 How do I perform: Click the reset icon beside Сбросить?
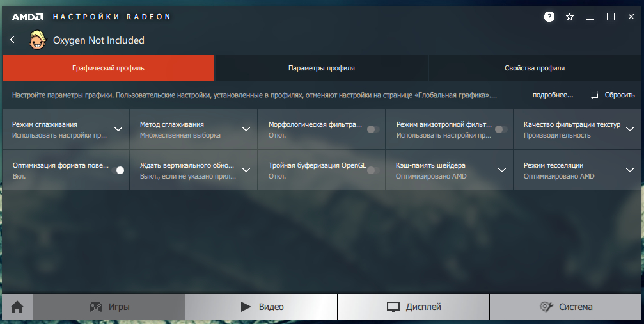(594, 95)
